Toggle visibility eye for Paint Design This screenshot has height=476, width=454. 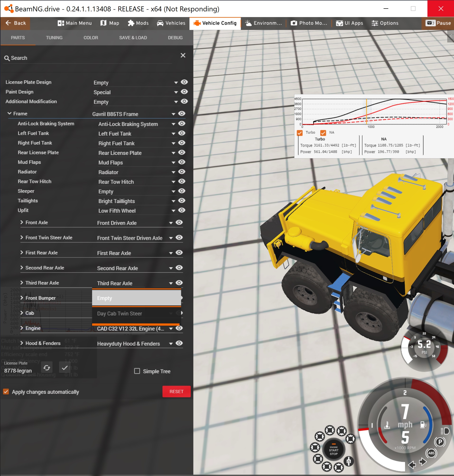coord(184,92)
